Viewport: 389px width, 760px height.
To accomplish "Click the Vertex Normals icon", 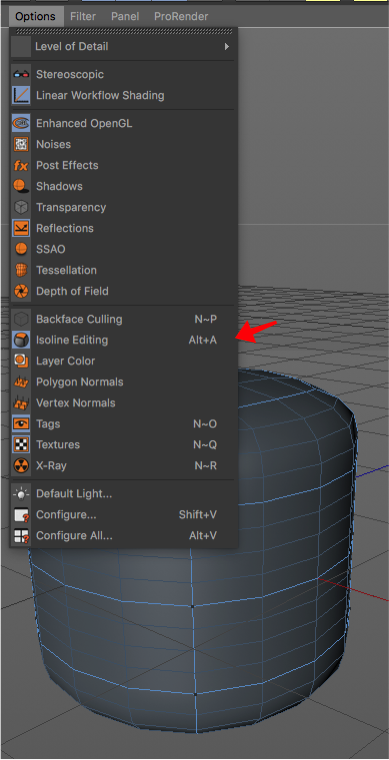I will (21, 403).
